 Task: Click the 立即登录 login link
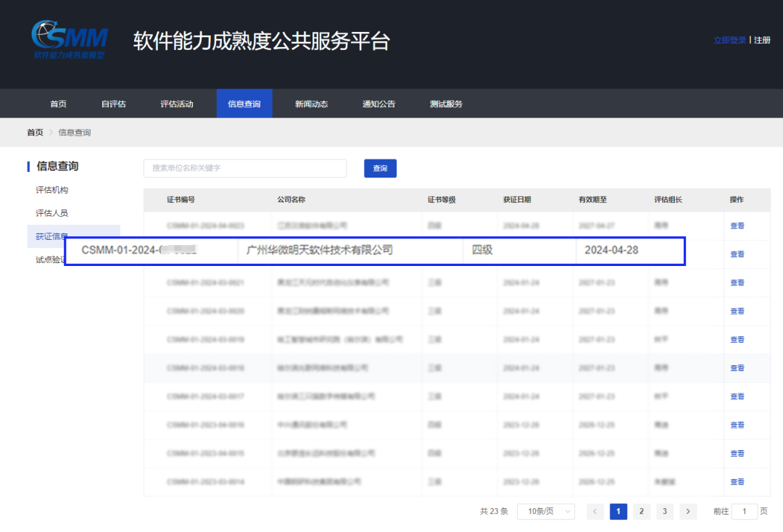(x=729, y=40)
